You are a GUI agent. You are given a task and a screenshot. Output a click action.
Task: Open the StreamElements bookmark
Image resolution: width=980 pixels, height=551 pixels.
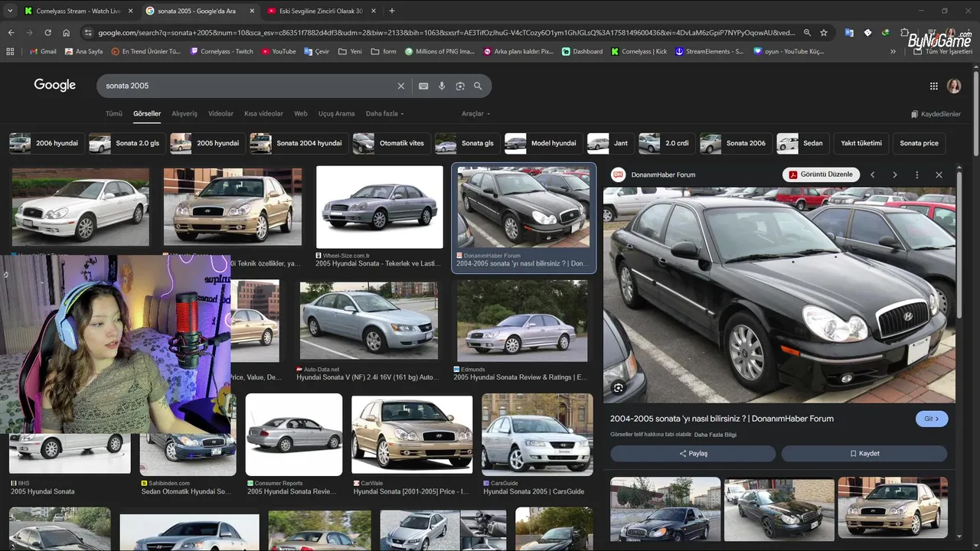click(x=709, y=51)
